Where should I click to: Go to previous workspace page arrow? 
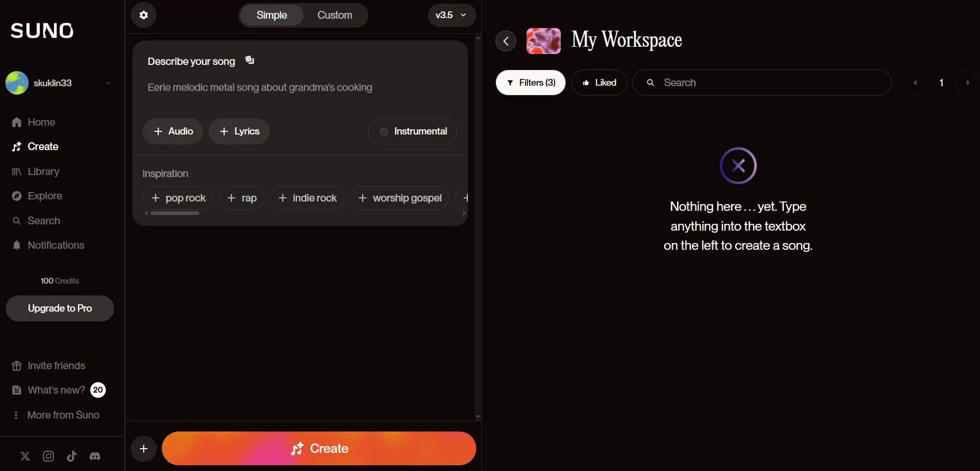(915, 83)
